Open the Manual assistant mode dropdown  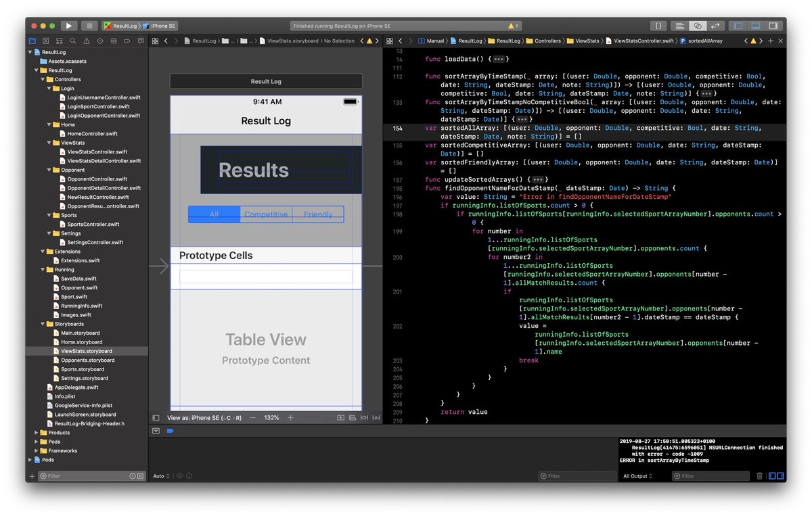tap(431, 41)
